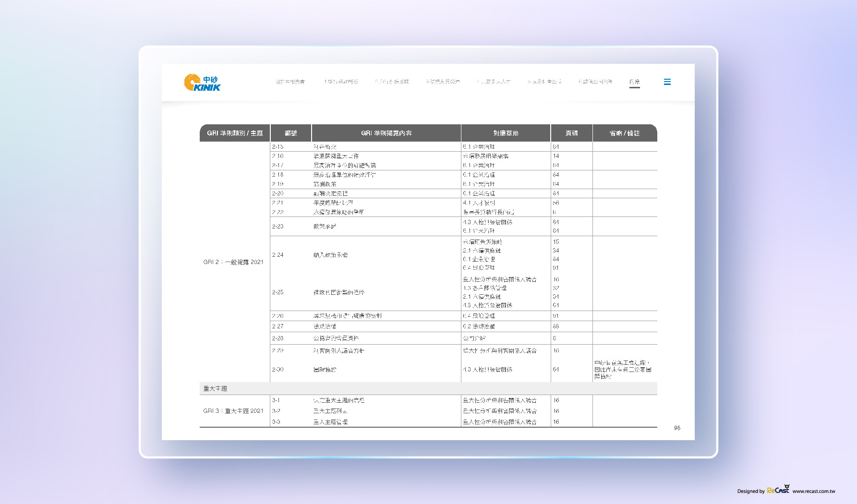
Task: Click the '6.2 法規遵循' chapter reference
Action: click(479, 326)
